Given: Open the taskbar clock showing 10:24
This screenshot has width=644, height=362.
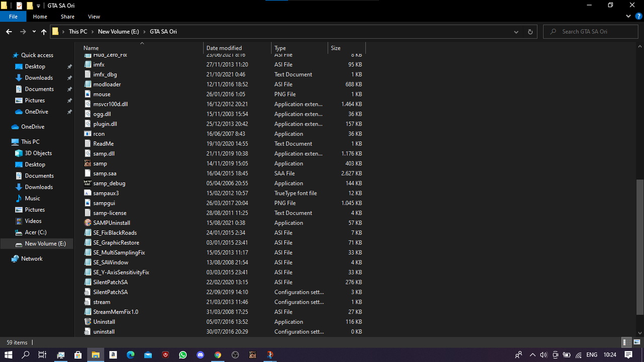Looking at the screenshot, I should click(x=610, y=354).
